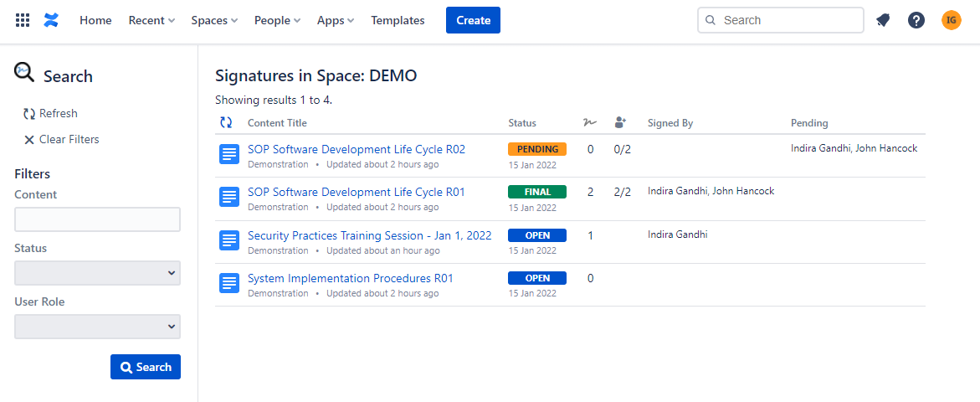Click page icon for System Implementation Procedures R01
The height and width of the screenshot is (402, 980).
point(228,283)
